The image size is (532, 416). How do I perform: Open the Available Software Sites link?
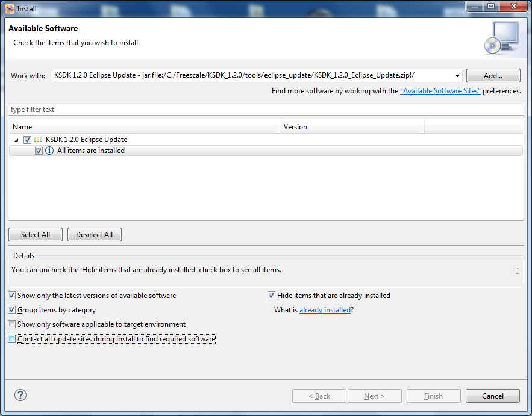tap(440, 91)
